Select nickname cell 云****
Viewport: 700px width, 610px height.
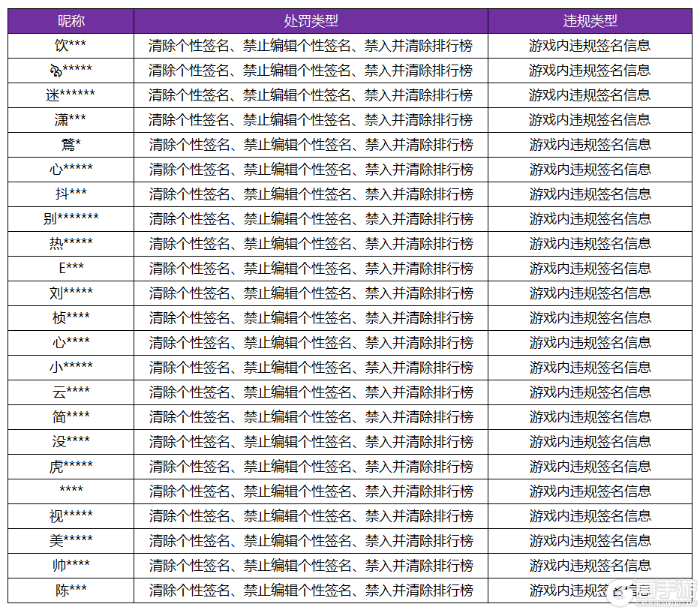pyautogui.click(x=71, y=392)
